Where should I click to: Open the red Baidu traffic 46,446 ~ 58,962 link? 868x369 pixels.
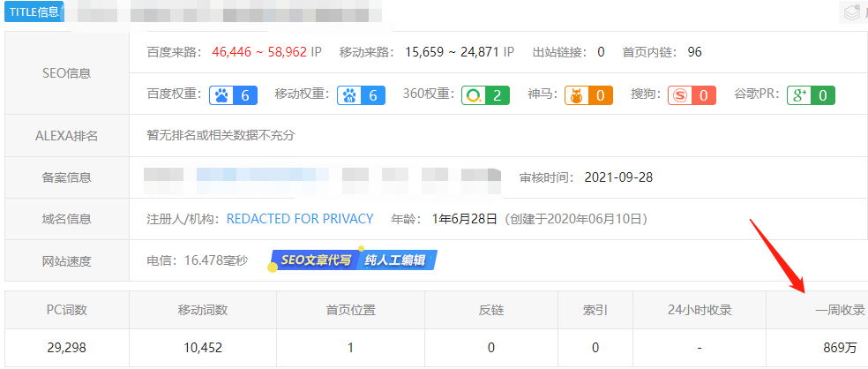click(259, 53)
